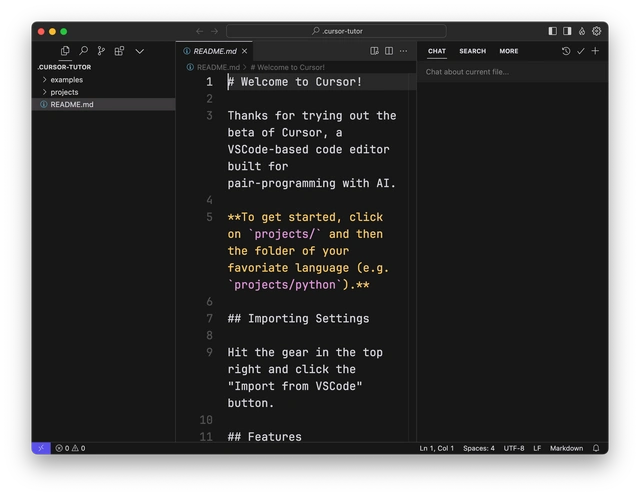The width and height of the screenshot is (640, 496).
Task: Close the README.md editor tab
Action: [245, 51]
